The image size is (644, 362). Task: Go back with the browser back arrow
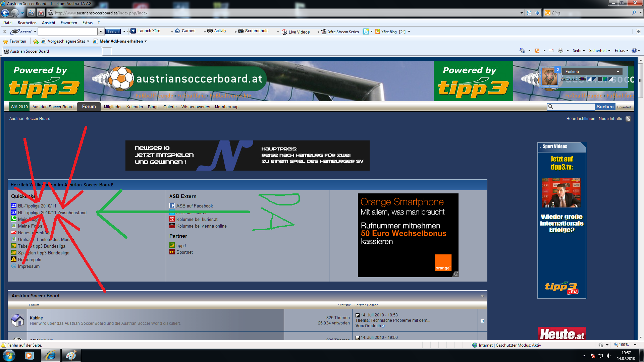(x=5, y=13)
